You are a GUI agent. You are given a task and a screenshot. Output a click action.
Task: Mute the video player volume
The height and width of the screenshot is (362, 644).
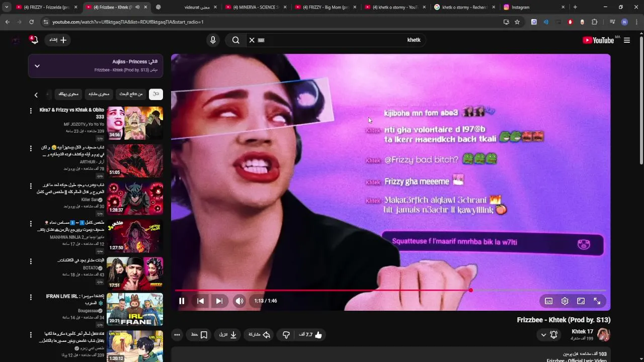pyautogui.click(x=239, y=301)
